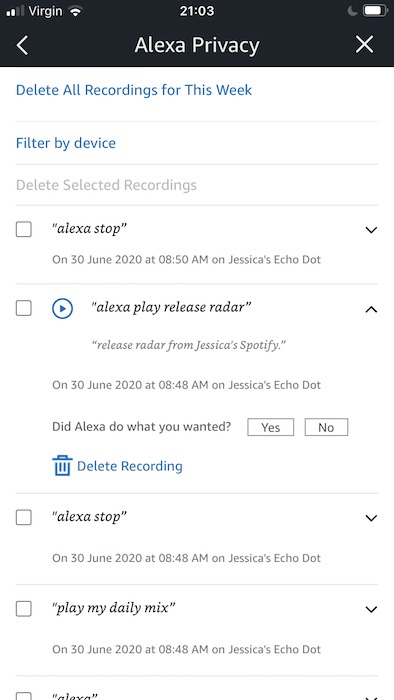Expand the 08:50 AM "alexa stop" entry
The image size is (394, 700).
click(x=371, y=230)
